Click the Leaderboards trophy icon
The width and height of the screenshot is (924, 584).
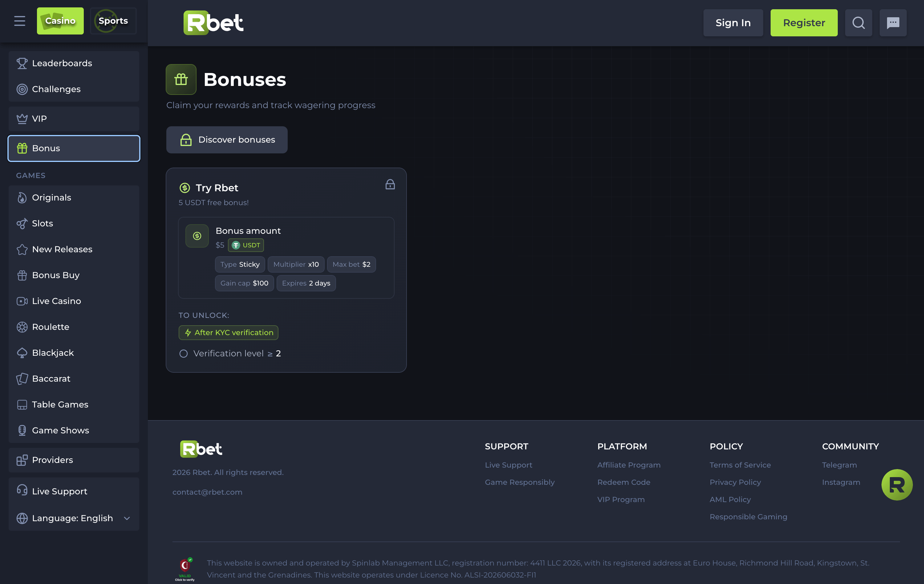[22, 63]
